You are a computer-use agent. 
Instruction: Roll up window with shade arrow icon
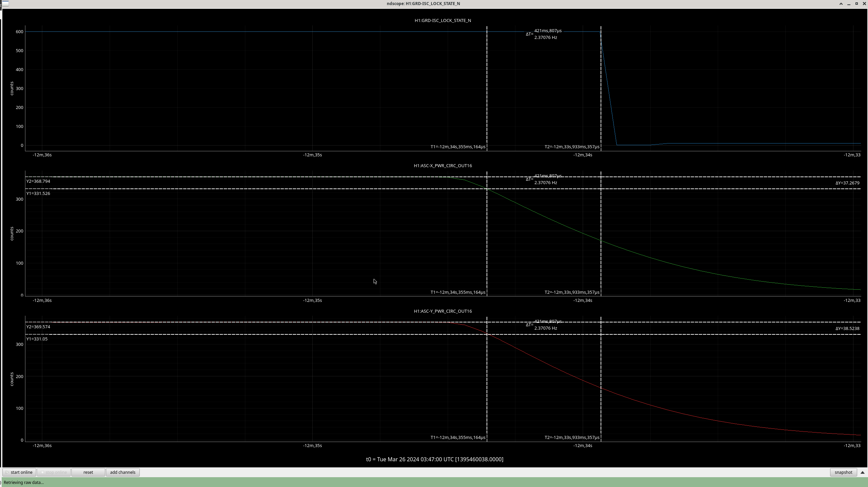[841, 4]
